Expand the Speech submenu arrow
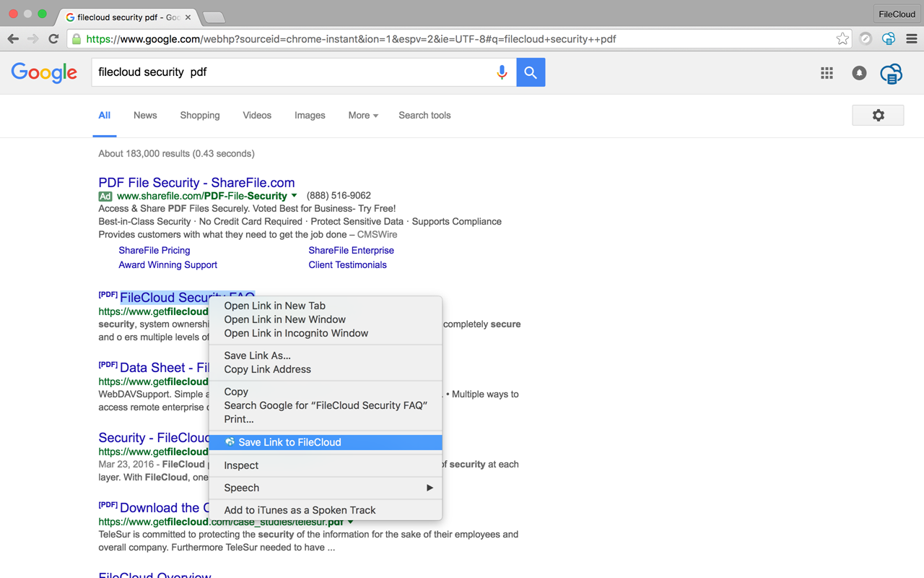 [x=431, y=488]
